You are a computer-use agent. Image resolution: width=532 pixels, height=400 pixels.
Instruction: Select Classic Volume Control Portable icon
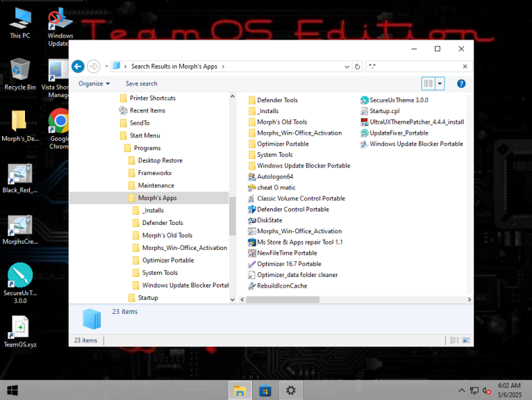251,198
